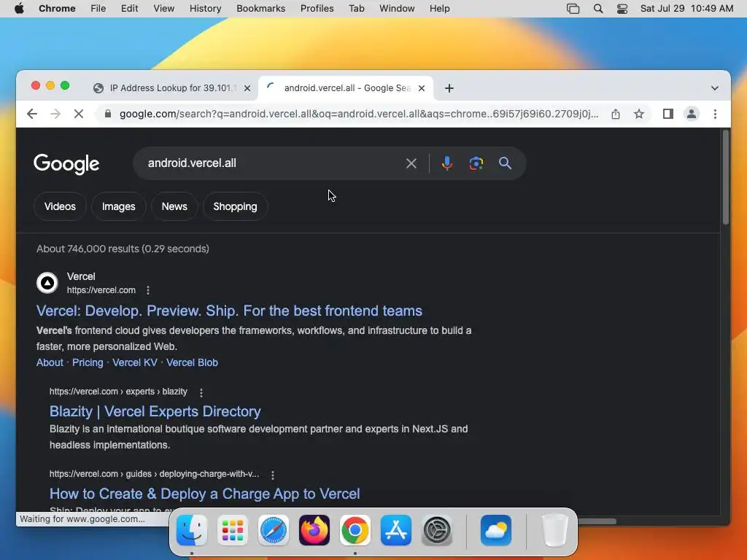
Task: Share this page from address bar
Action: point(616,114)
